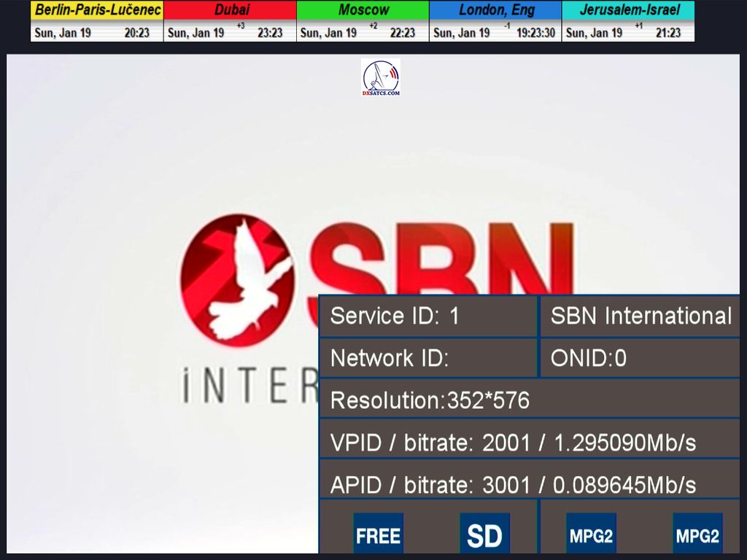Select the SBN International channel name cell
The height and width of the screenshot is (560, 747).
pos(640,316)
